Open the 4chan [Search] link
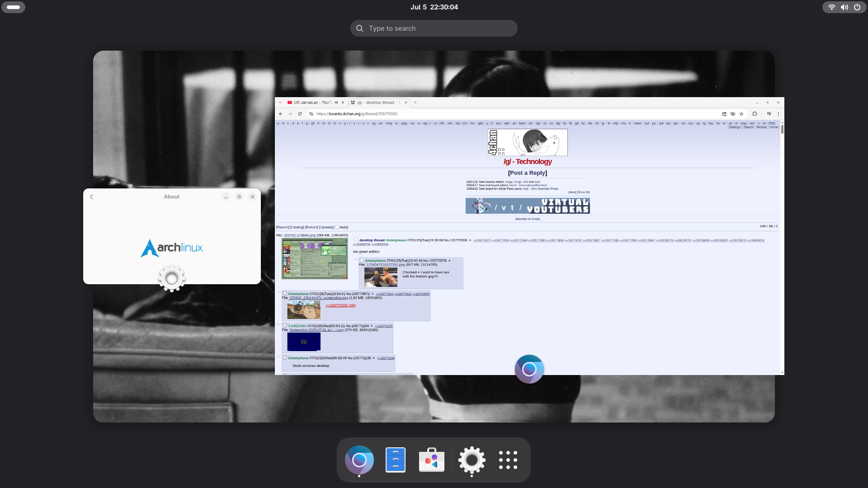Image resolution: width=868 pixels, height=488 pixels. (x=749, y=127)
